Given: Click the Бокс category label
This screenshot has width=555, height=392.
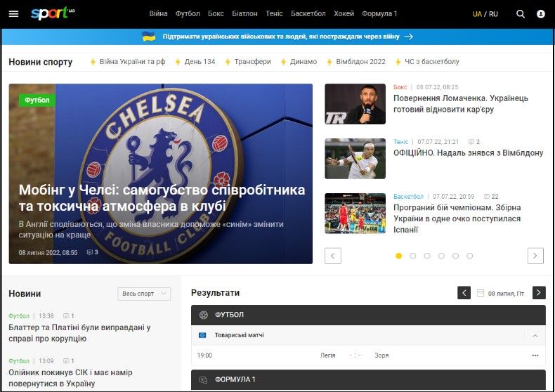Looking at the screenshot, I should click(x=400, y=87).
